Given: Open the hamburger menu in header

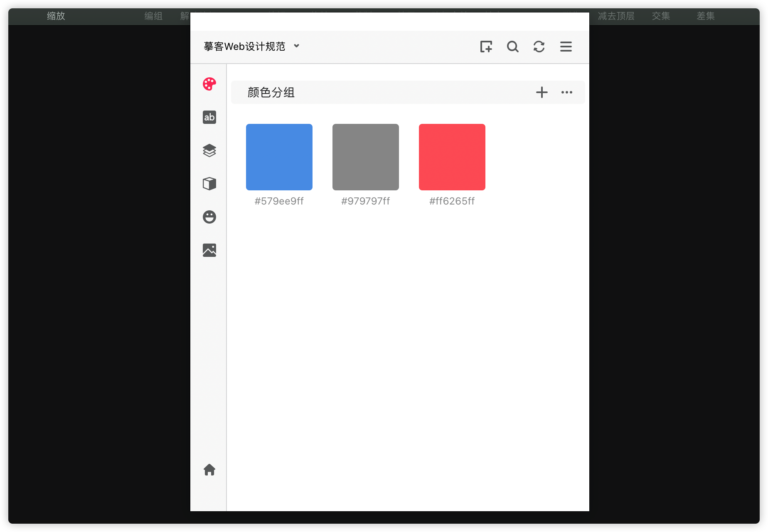Looking at the screenshot, I should [566, 47].
